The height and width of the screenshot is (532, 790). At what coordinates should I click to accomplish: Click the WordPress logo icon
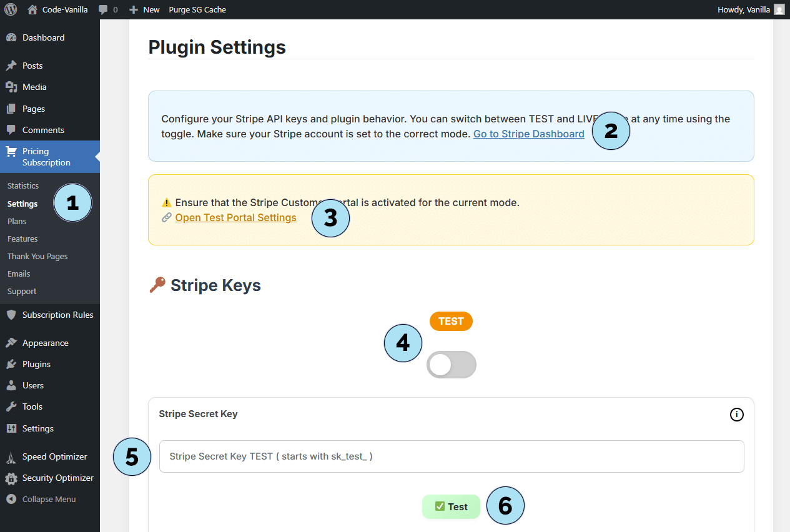point(11,9)
